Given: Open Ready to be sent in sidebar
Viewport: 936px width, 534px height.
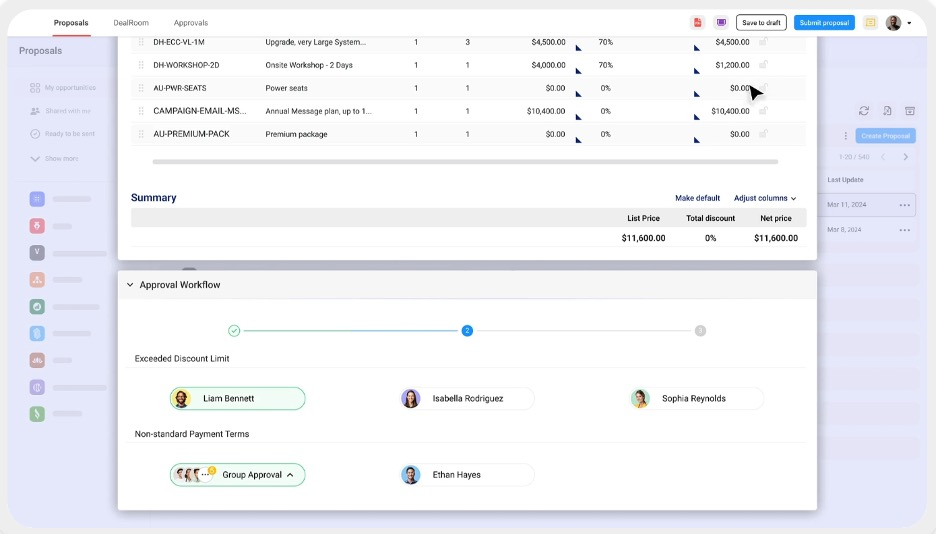Looking at the screenshot, I should click(x=62, y=134).
